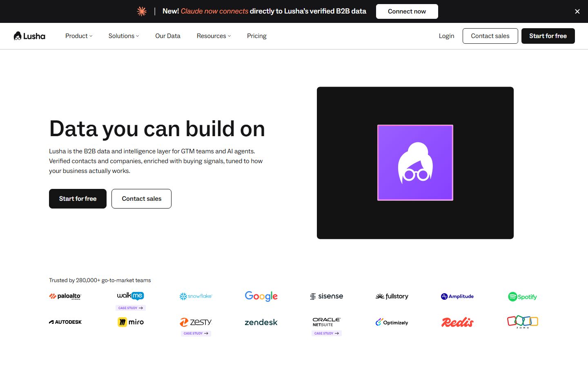Click the Miro logo
Image resolution: width=588 pixels, height=368 pixels.
coord(131,322)
